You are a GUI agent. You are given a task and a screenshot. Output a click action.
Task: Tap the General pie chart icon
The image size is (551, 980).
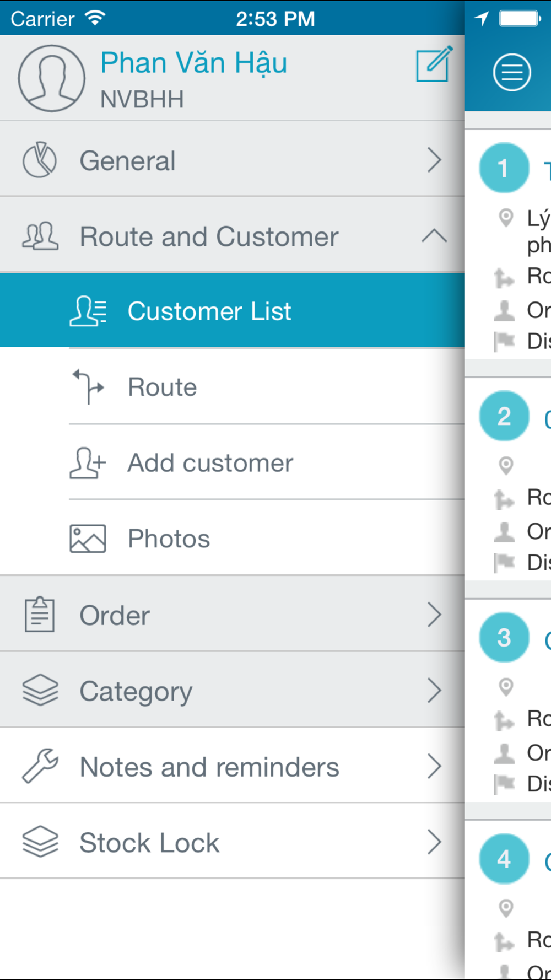(40, 160)
